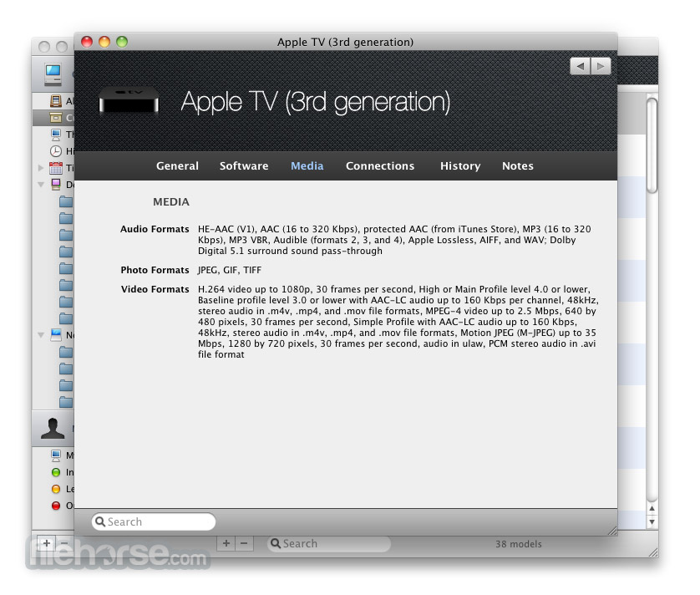The width and height of the screenshot is (700, 595).
Task: Click the scroll down arrow in back window
Action: pyautogui.click(x=652, y=521)
